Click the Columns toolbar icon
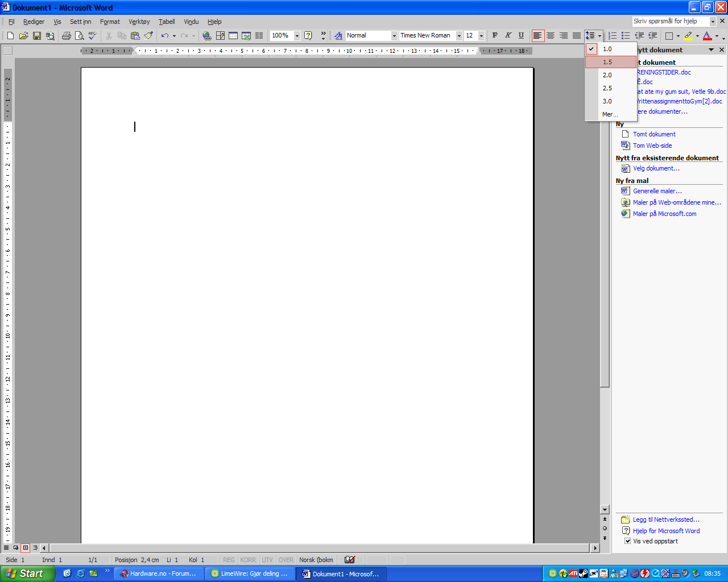Image resolution: width=728 pixels, height=582 pixels. (259, 36)
